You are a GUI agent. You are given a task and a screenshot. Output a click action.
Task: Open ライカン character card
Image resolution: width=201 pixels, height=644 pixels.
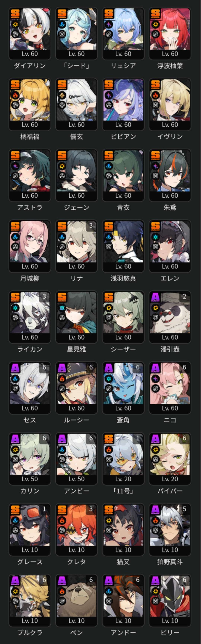tap(30, 317)
